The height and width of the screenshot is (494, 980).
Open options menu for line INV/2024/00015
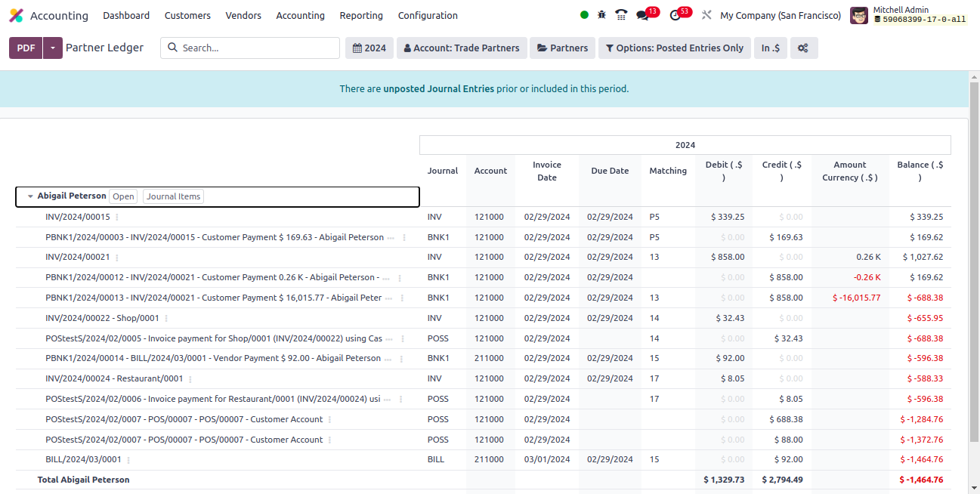pyautogui.click(x=117, y=217)
